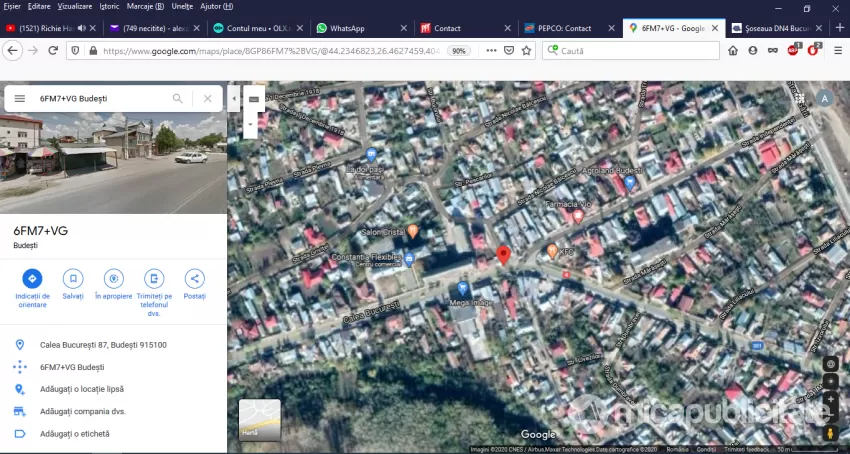Save page to Pocket
This screenshot has height=454, width=850.
(x=508, y=50)
